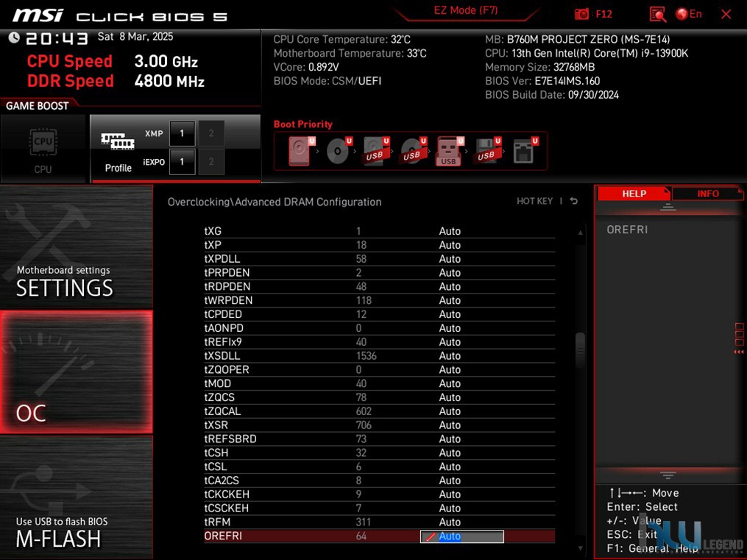Image resolution: width=747 pixels, height=560 pixels.
Task: Set tPRPDEN Auto value
Action: click(x=450, y=272)
